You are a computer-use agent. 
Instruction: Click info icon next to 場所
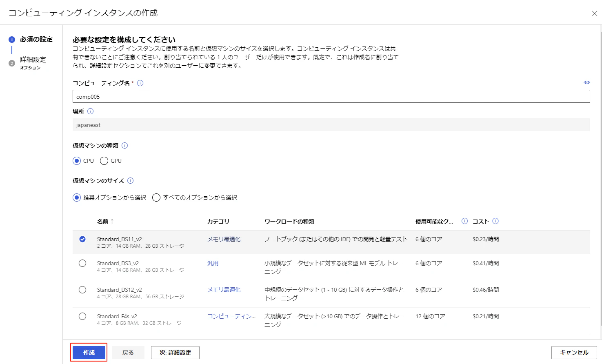tap(91, 111)
